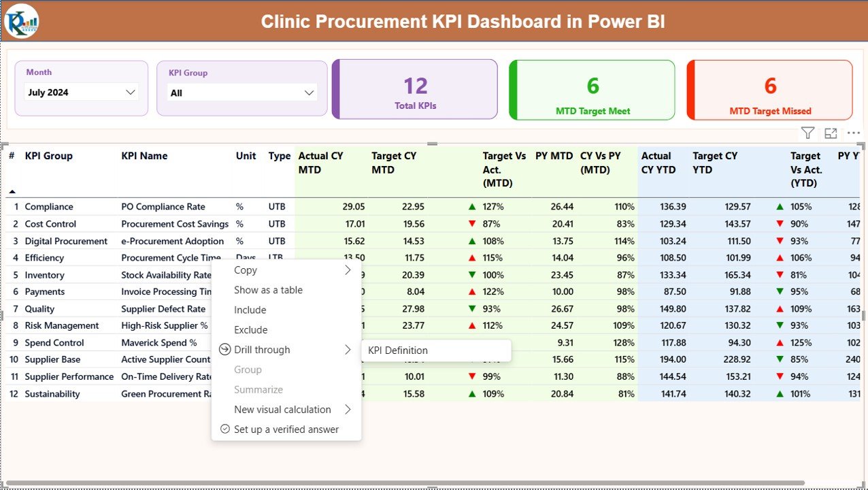Screen dimensions: 868x490
Task: Open the Month dropdown showing July 2024
Action: tap(81, 93)
